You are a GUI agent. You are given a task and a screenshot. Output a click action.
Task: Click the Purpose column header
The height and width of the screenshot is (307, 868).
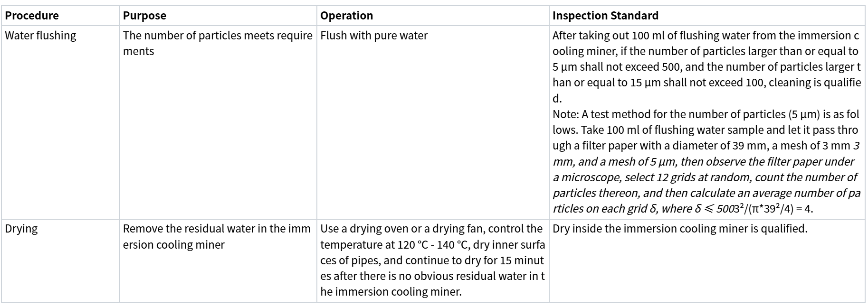pos(144,16)
